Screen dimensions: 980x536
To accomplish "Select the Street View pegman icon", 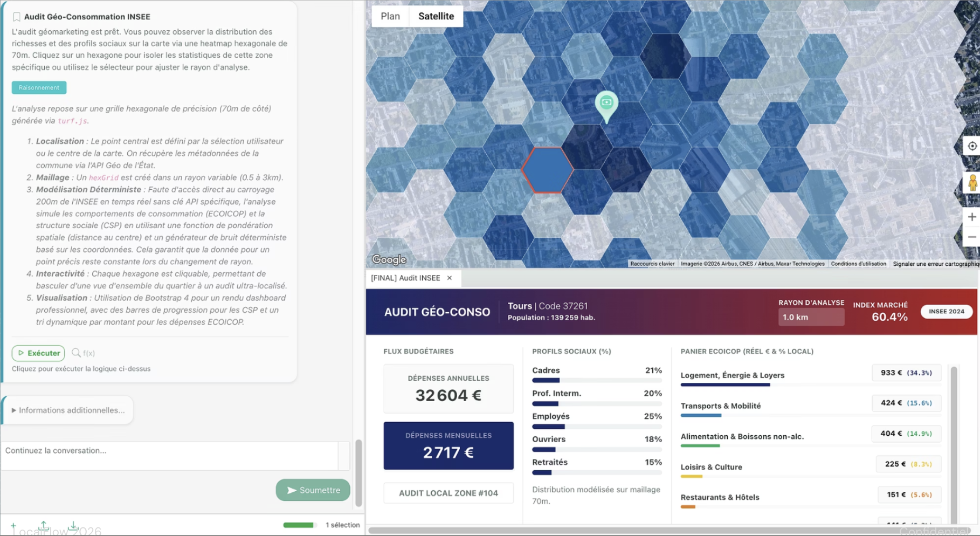I will (x=972, y=183).
